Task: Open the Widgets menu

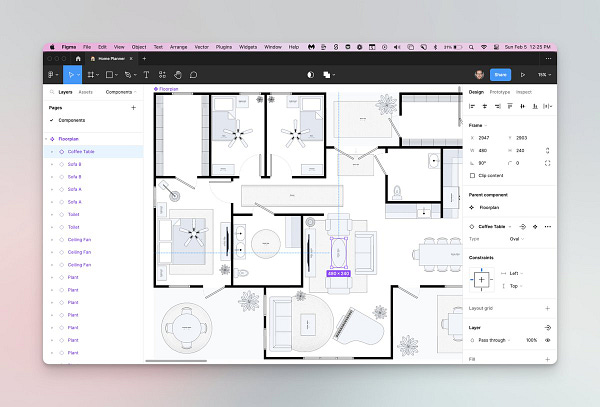Action: click(248, 47)
